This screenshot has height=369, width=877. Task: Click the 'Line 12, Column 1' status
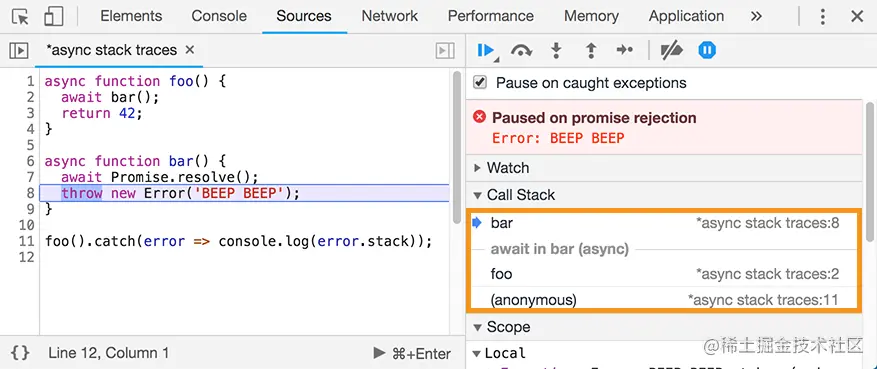[x=108, y=353]
